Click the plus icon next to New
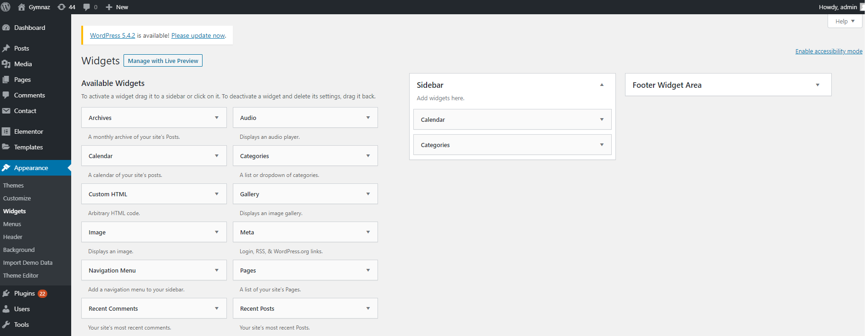The image size is (868, 336). click(x=109, y=7)
